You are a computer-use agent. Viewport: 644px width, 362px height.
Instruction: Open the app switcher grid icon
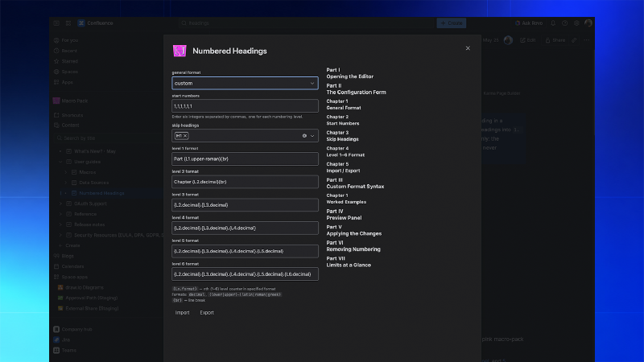coord(68,23)
